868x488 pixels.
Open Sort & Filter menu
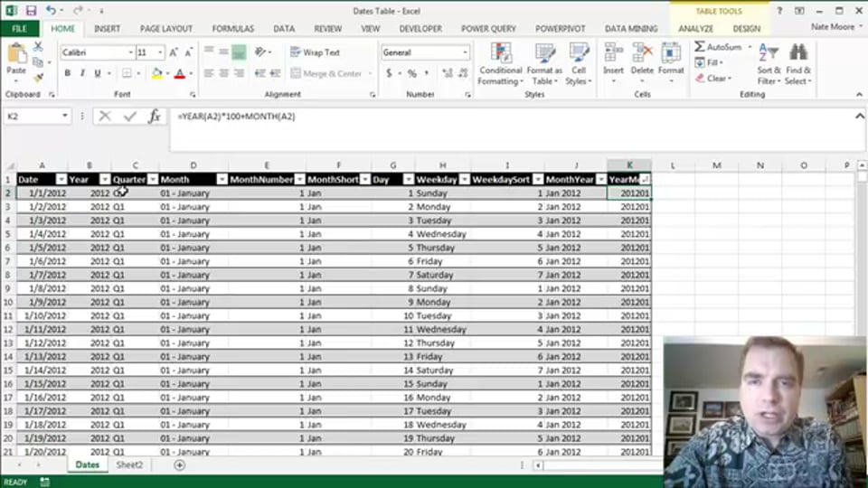click(x=769, y=64)
